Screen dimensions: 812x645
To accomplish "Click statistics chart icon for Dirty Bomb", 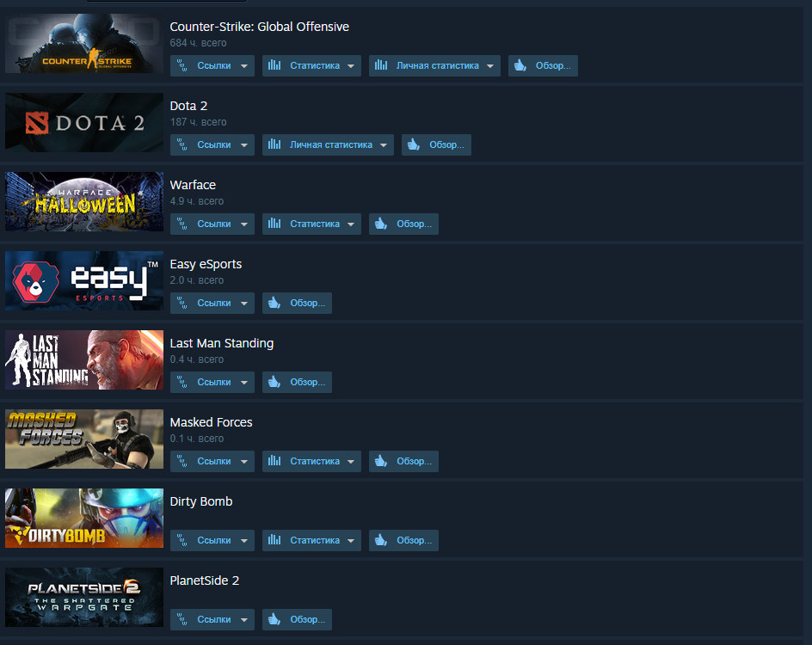I will point(274,540).
